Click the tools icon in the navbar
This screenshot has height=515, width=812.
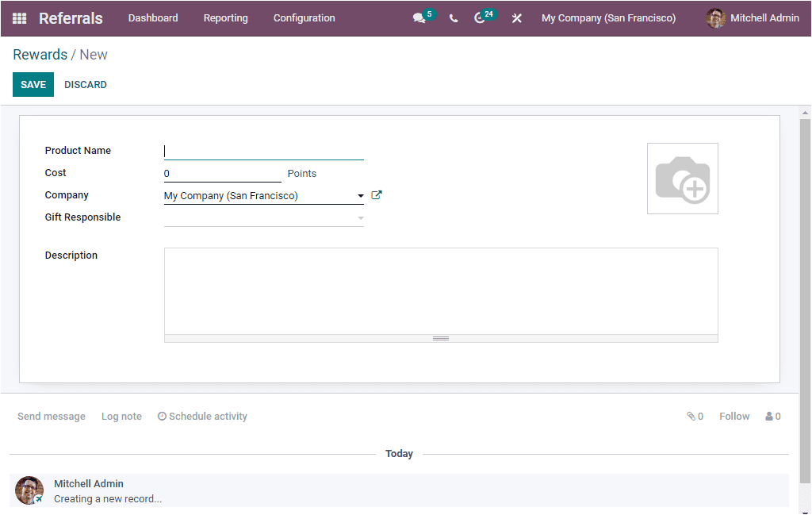516,17
